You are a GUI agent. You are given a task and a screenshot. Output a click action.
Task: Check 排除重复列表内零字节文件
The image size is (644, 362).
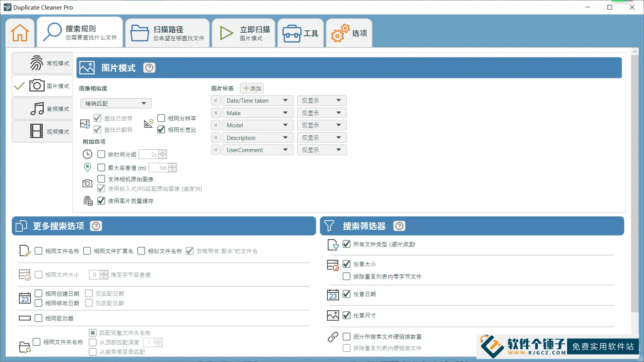pyautogui.click(x=347, y=276)
